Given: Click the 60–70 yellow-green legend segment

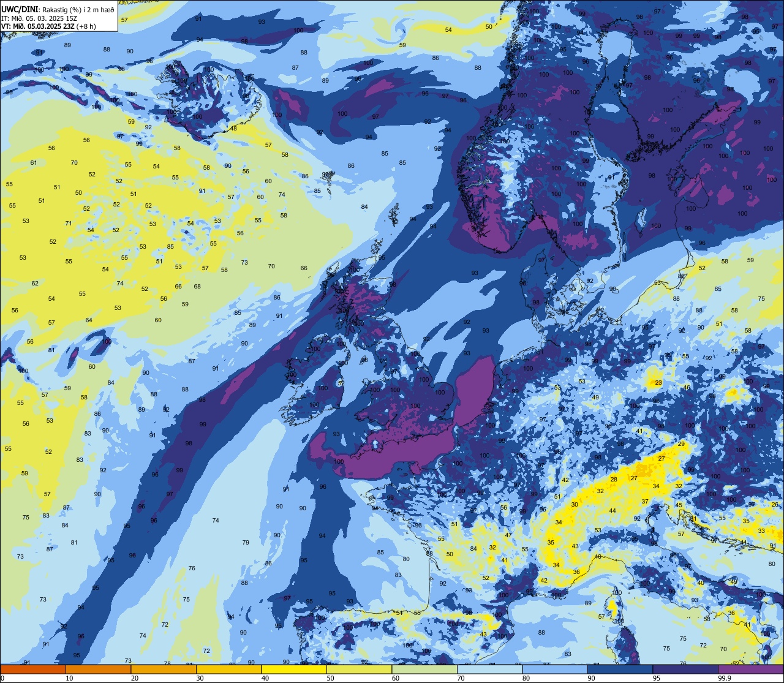Looking at the screenshot, I should coord(424,669).
